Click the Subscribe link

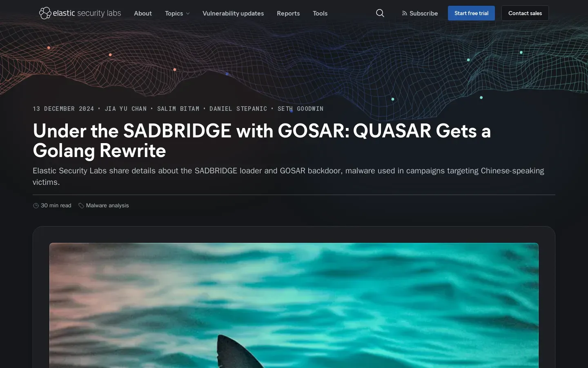[420, 13]
